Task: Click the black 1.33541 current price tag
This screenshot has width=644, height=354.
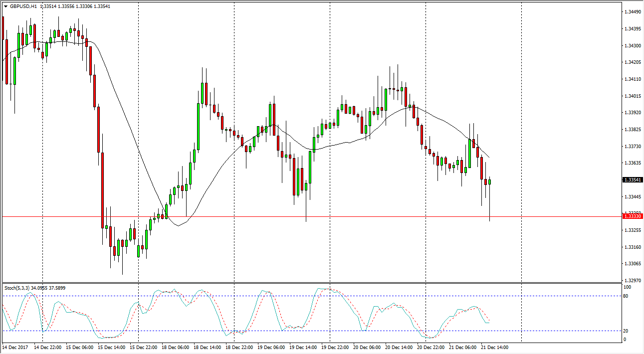Action: 633,180
